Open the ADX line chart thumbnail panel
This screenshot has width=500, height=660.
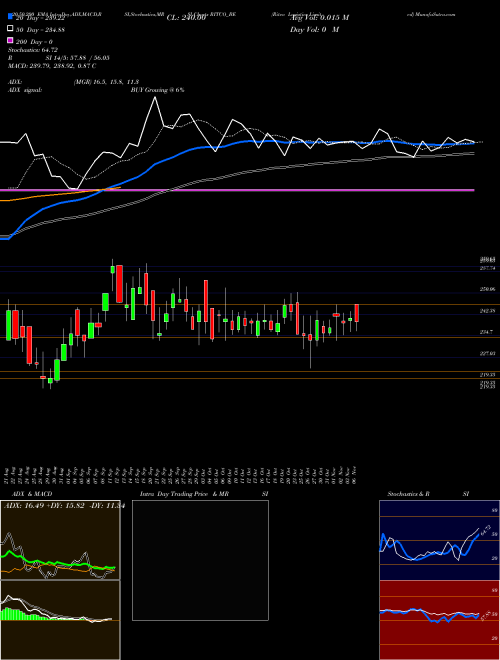(x=60, y=540)
